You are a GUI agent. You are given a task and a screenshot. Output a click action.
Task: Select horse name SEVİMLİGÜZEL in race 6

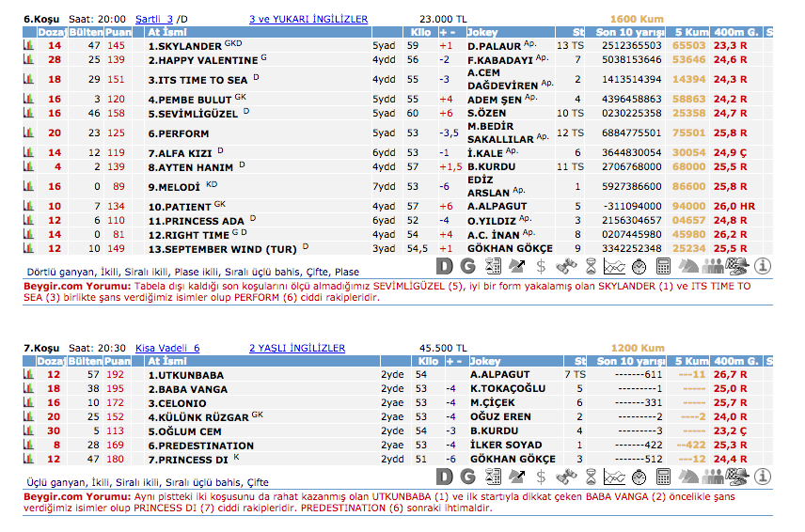click(x=194, y=112)
